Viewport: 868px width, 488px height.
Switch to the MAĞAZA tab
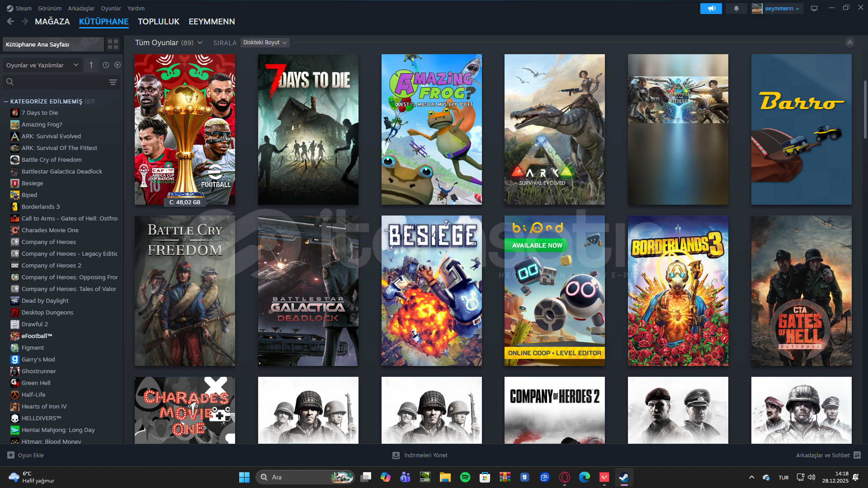[52, 21]
